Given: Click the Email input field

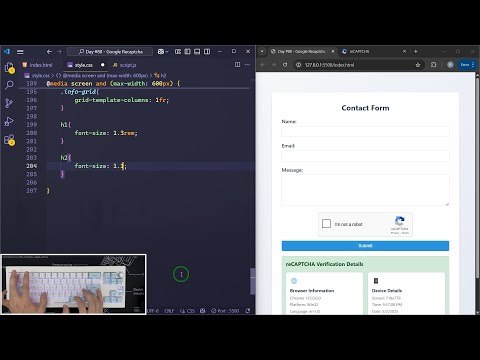Looking at the screenshot, I should (365, 156).
